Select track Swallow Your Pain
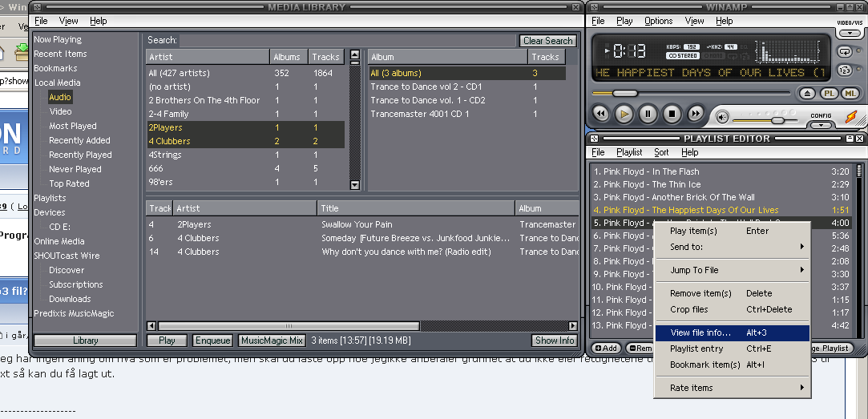868x419 pixels. click(x=362, y=224)
